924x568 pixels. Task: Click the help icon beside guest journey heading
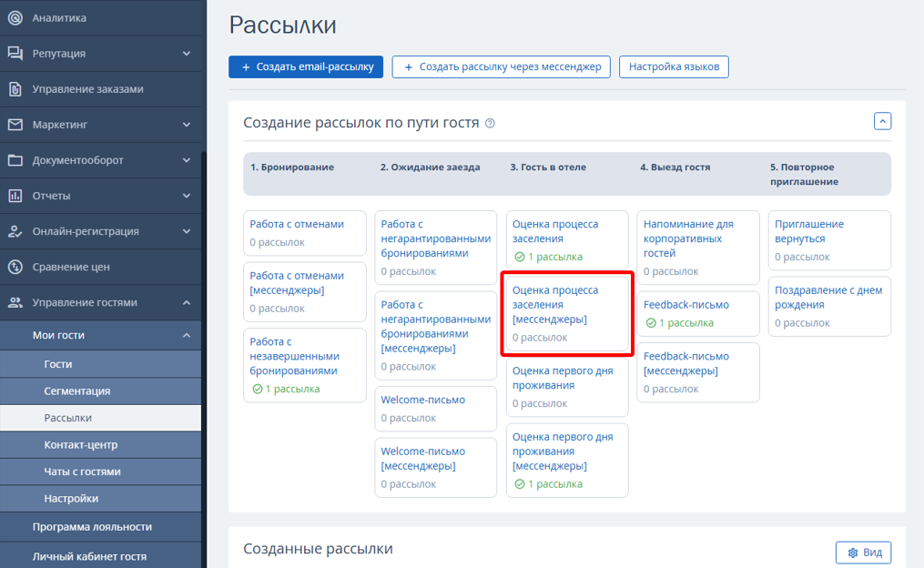point(490,124)
